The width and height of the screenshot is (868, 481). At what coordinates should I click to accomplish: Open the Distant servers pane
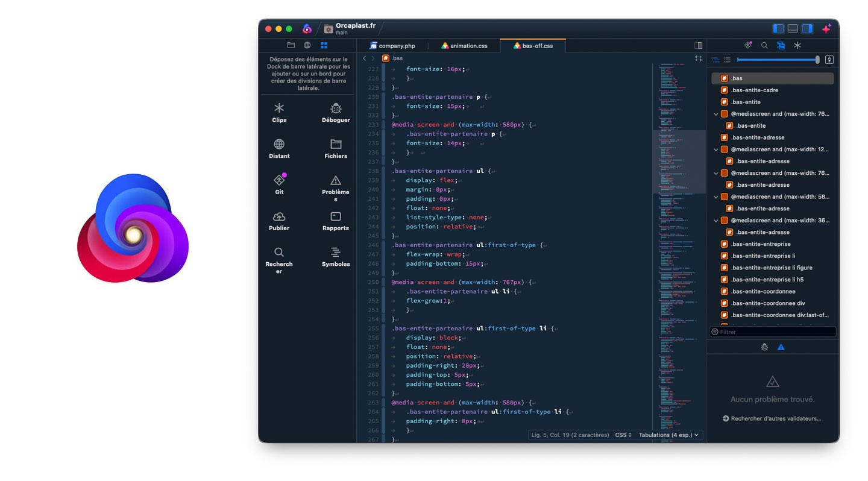pos(279,148)
